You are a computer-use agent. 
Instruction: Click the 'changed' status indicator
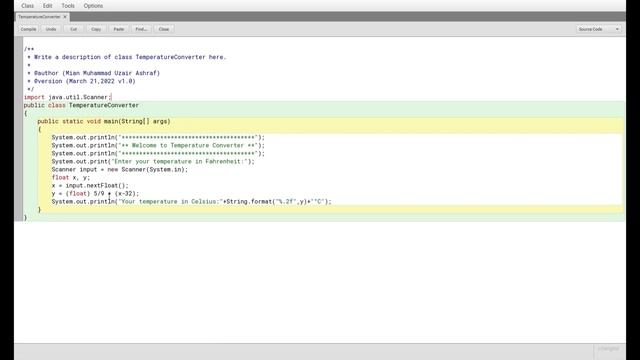click(x=608, y=349)
